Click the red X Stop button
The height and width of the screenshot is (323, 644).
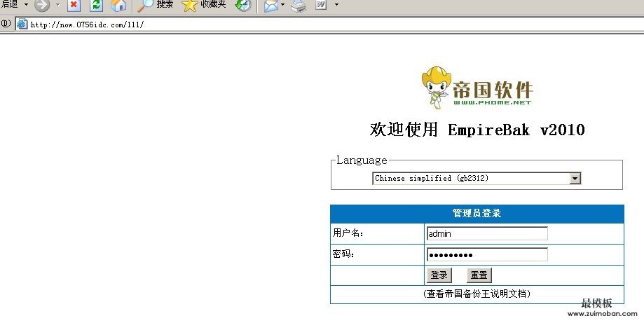click(74, 6)
